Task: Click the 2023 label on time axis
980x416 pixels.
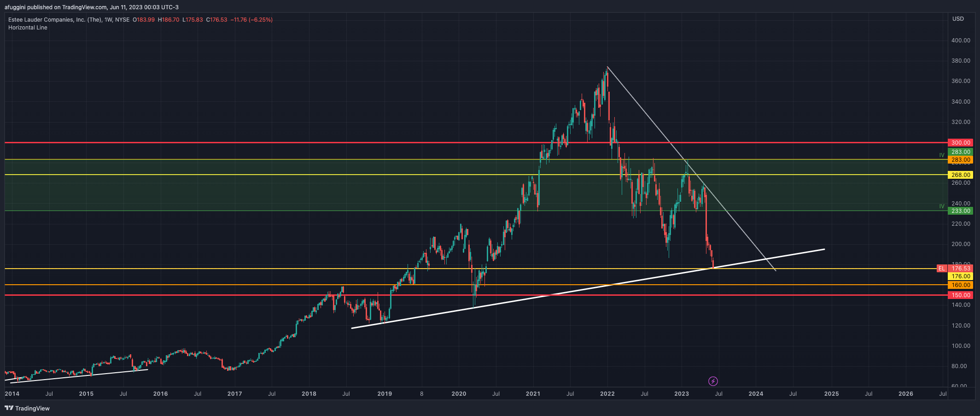Action: [682, 394]
